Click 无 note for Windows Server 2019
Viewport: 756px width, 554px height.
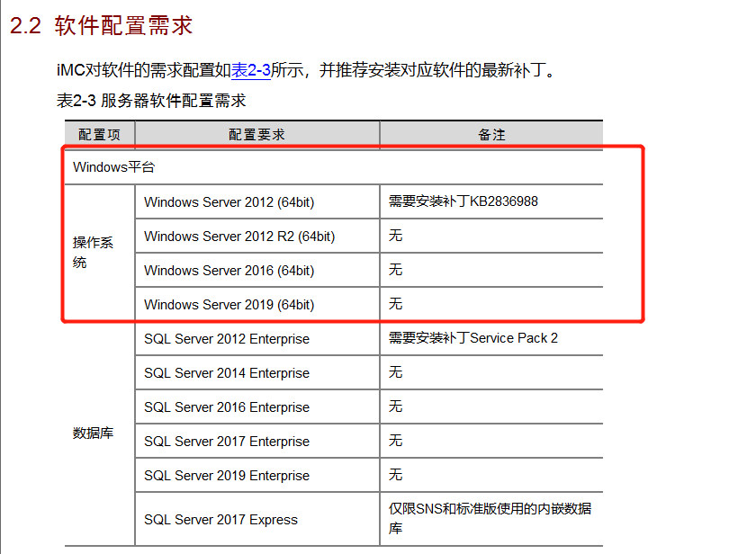[x=395, y=304]
